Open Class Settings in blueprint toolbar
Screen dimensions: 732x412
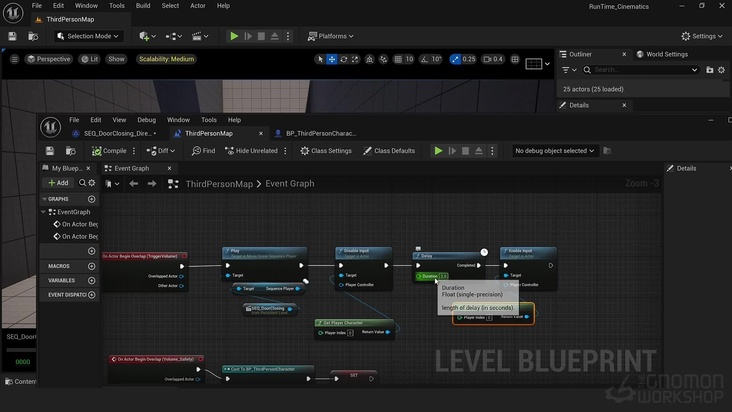[326, 151]
